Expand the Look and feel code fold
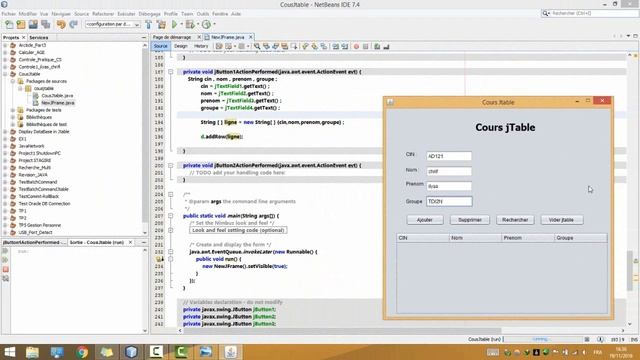Viewport: 640px width, 360px height. (x=171, y=230)
